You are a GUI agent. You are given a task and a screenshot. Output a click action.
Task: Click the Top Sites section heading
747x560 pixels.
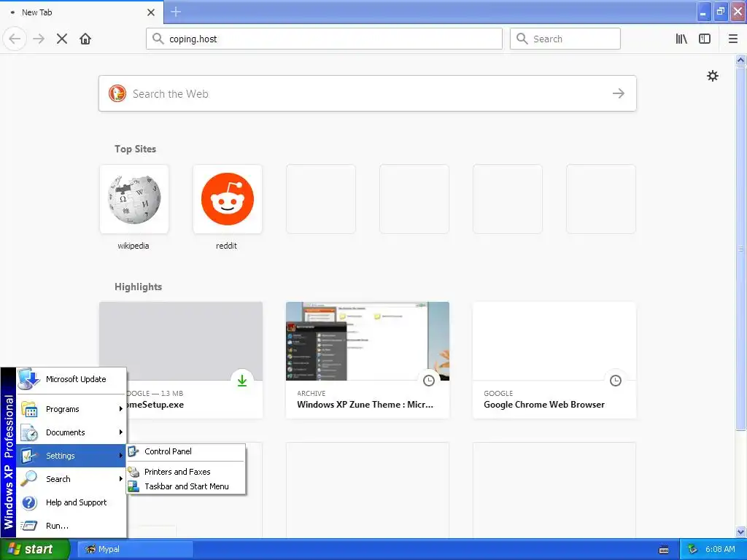(135, 149)
